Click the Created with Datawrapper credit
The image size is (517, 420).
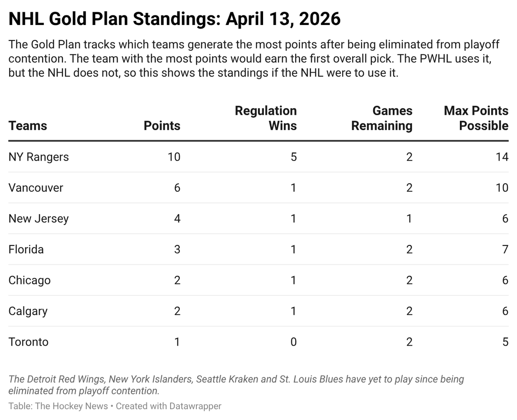tap(169, 406)
